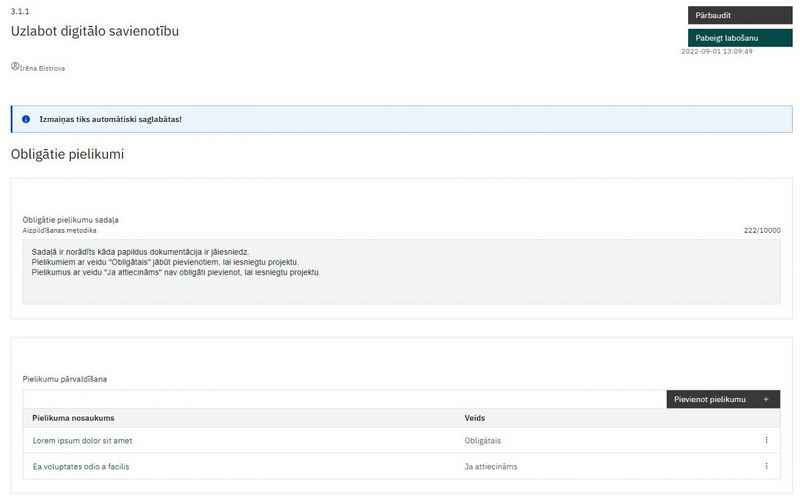Click the Obligātais type cell

click(x=483, y=440)
